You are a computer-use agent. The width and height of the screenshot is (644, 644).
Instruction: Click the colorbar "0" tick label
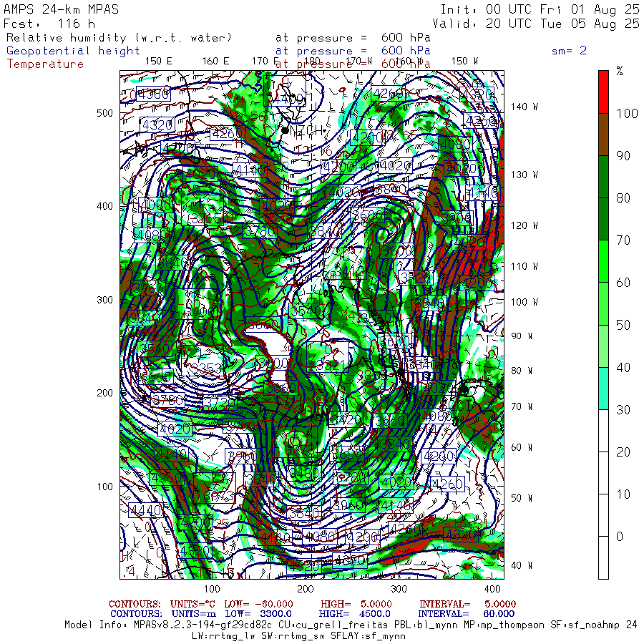click(620, 537)
